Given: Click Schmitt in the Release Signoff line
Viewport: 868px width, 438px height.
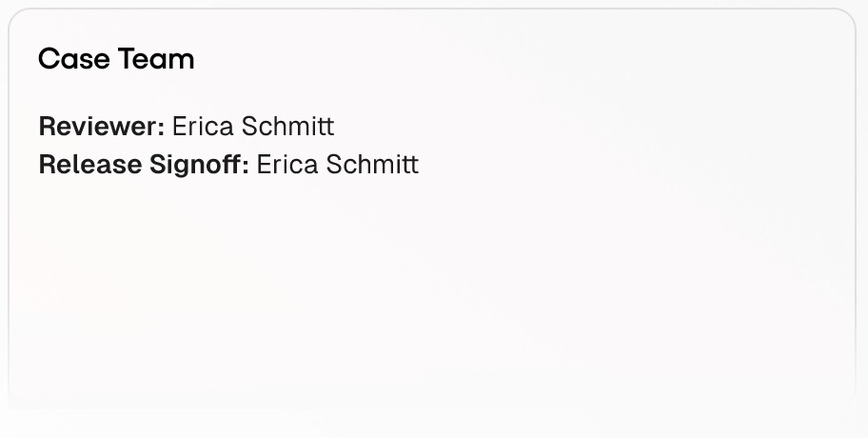Looking at the screenshot, I should click(x=372, y=165).
